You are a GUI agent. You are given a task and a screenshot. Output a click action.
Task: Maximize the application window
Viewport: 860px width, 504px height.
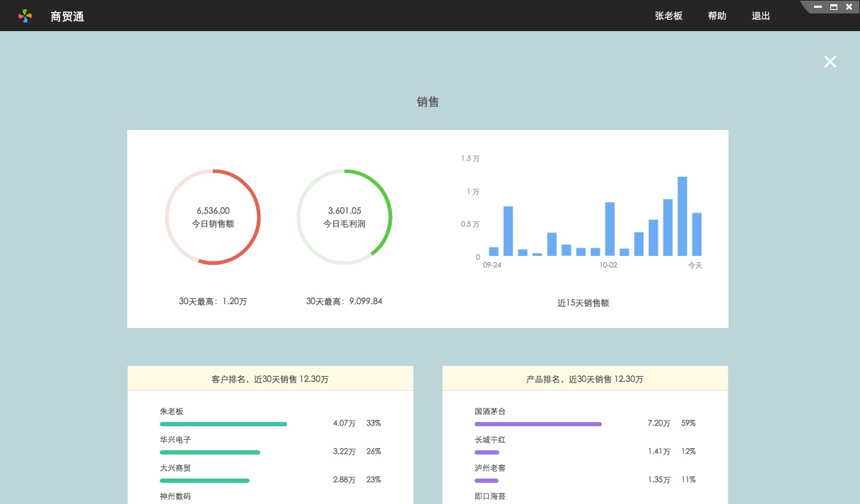(833, 7)
